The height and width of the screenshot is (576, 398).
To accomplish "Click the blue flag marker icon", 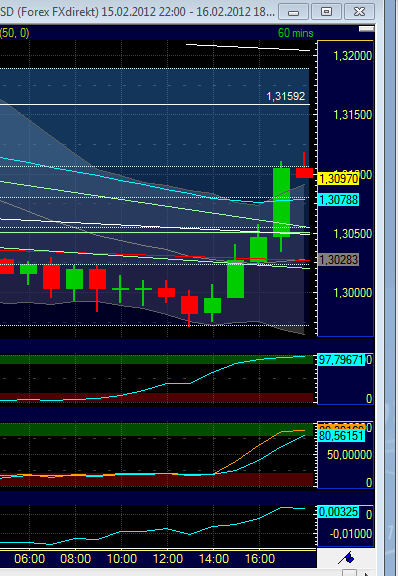I will click(346, 558).
